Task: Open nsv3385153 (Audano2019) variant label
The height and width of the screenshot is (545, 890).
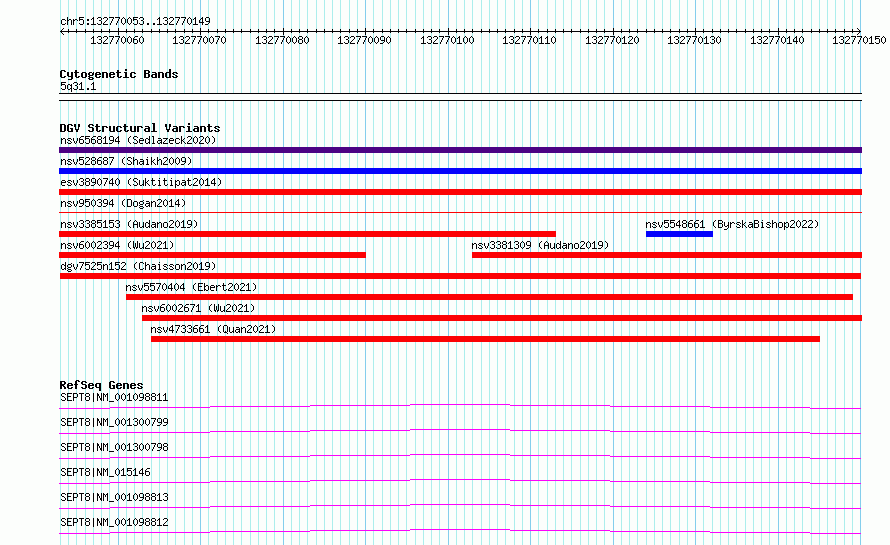Action: [x=129, y=224]
